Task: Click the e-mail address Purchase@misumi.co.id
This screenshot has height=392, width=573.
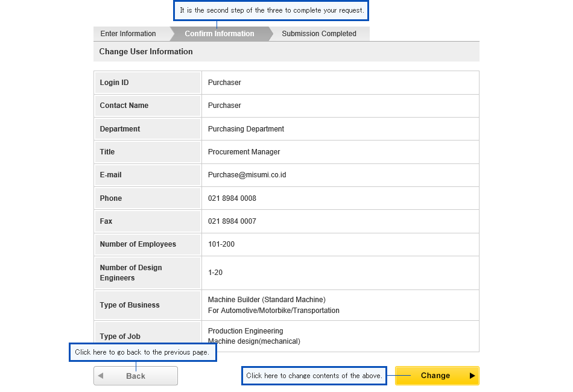Action: point(247,175)
